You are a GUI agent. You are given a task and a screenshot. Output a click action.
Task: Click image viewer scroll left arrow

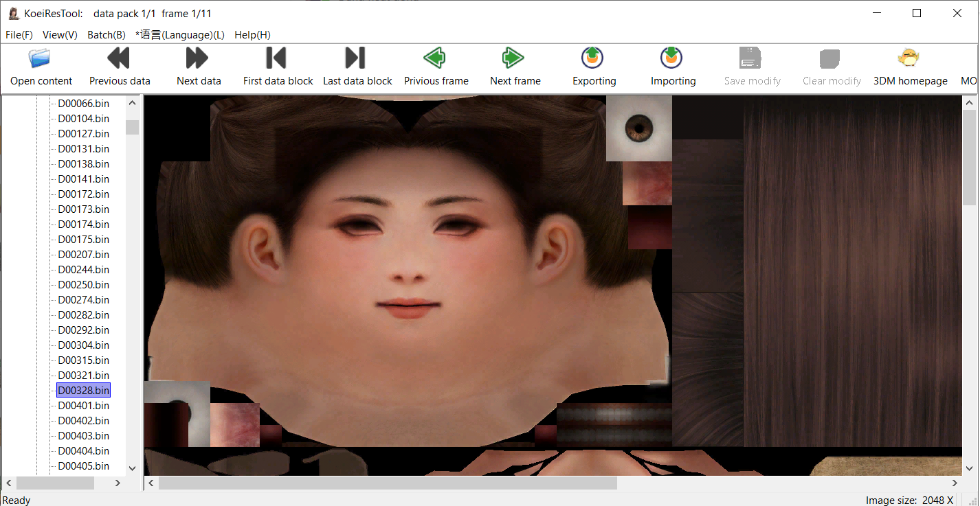pos(150,483)
